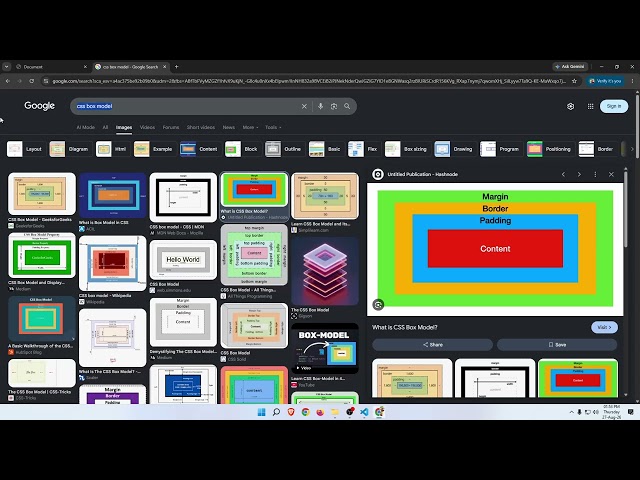640x480 pixels.
Task: Open search by image camera icon
Action: coord(334,106)
